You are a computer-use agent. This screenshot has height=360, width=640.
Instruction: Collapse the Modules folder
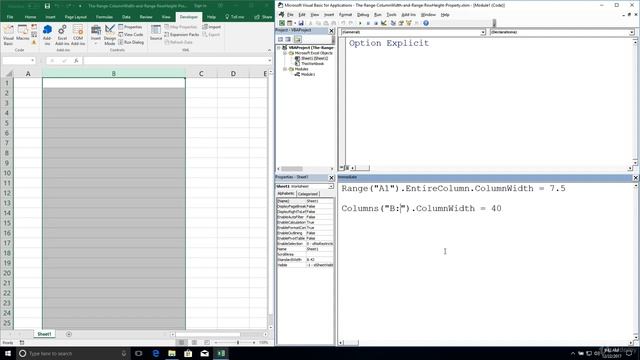(285, 69)
